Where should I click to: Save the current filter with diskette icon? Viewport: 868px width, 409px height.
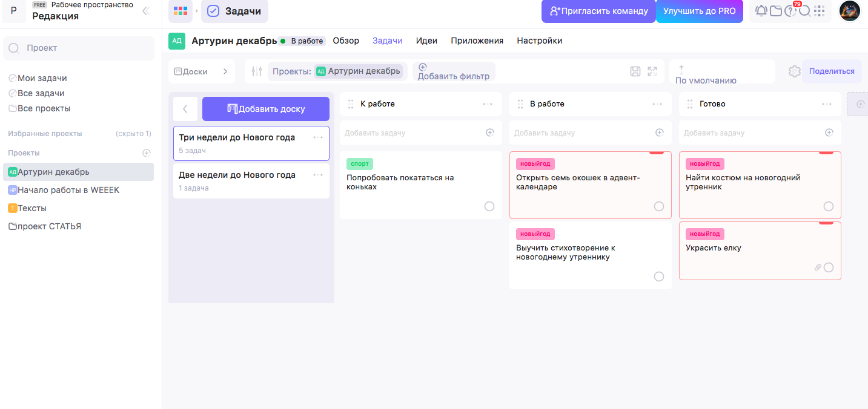(x=635, y=71)
